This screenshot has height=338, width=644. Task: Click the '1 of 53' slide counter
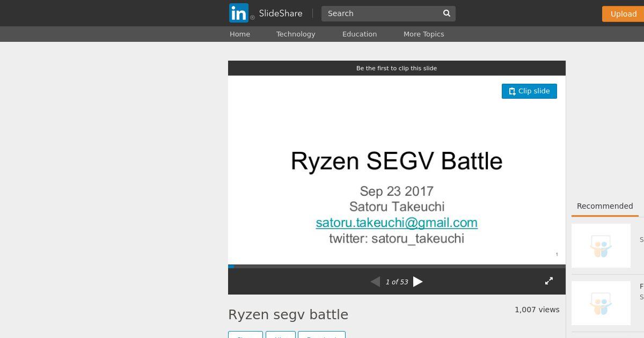pyautogui.click(x=397, y=282)
